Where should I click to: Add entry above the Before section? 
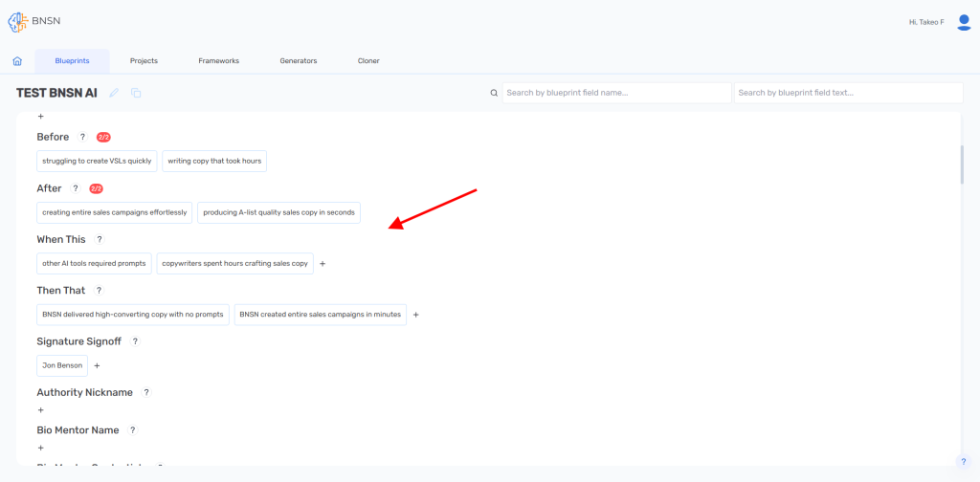40,116
